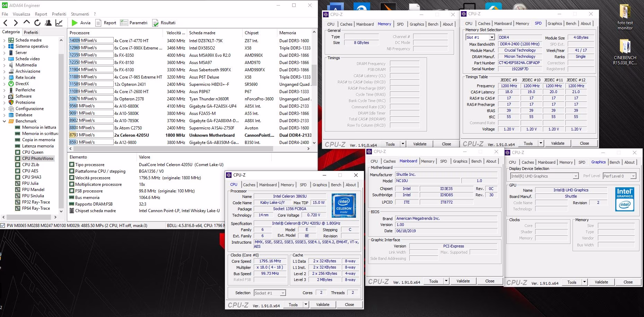Open Bench tab in CPU-Z SPD window
644x317 pixels.
click(x=571, y=24)
